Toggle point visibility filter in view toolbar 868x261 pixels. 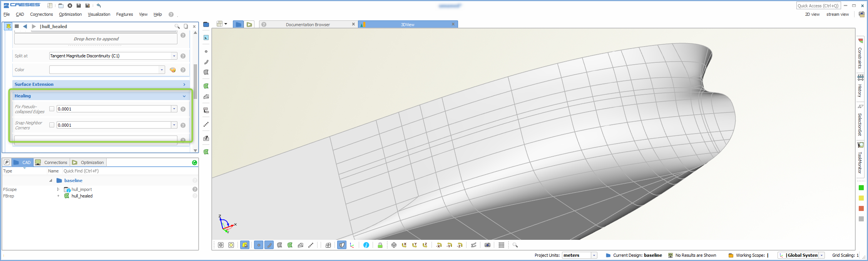[x=259, y=245]
